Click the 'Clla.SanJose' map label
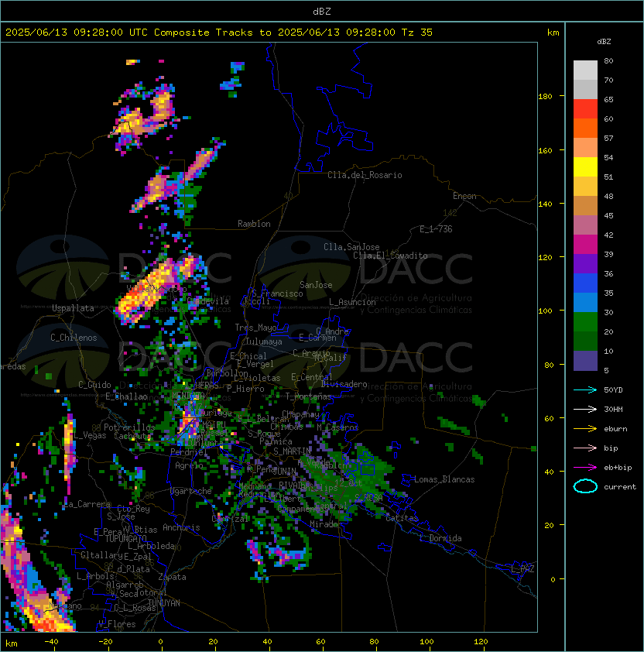644x652 pixels. [351, 247]
